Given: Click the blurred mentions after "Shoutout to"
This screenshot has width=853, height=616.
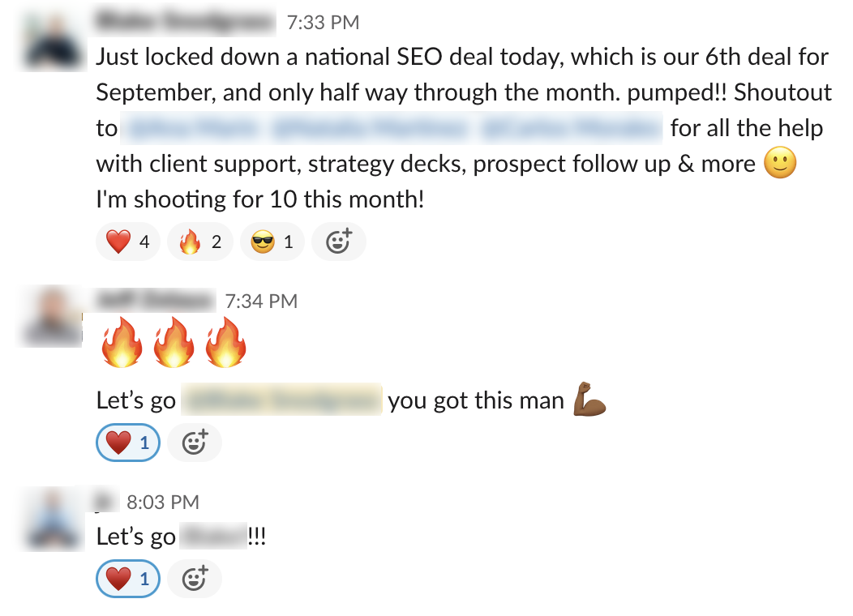Looking at the screenshot, I should pyautogui.click(x=392, y=128).
